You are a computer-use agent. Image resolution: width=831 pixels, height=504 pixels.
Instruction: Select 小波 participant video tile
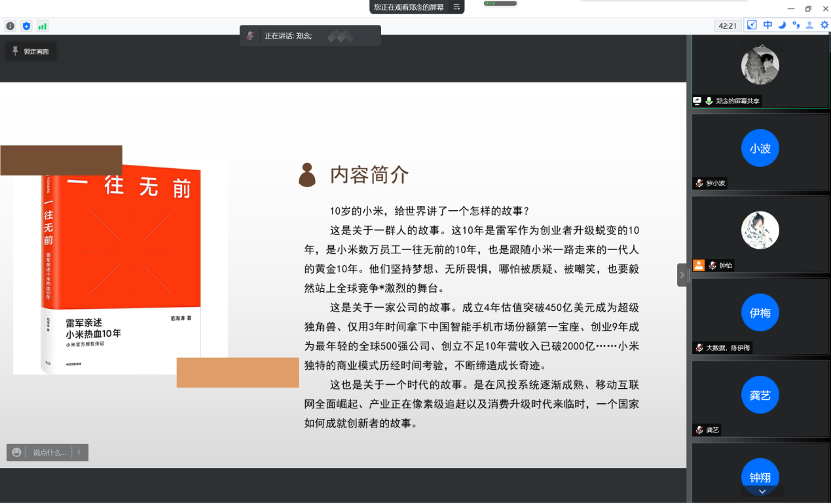click(x=760, y=149)
